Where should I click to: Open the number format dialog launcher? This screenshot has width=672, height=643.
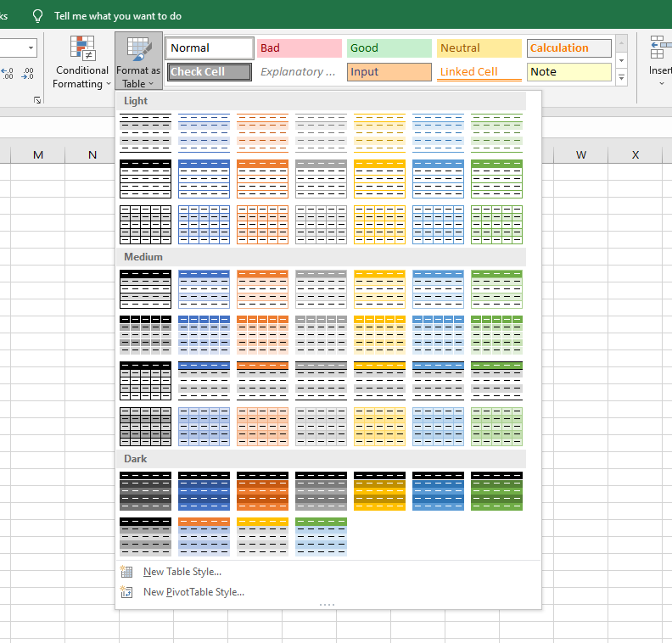pos(37,100)
